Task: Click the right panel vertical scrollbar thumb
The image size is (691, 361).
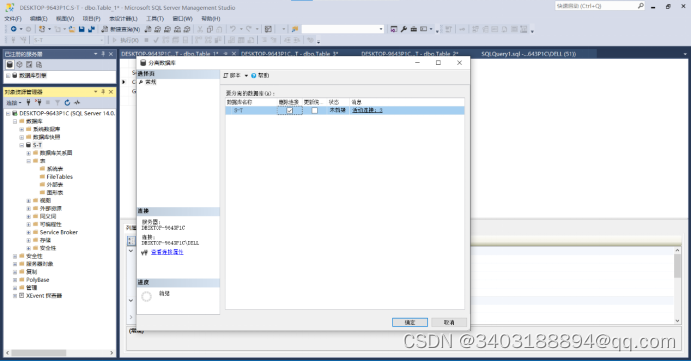Action: (x=677, y=266)
